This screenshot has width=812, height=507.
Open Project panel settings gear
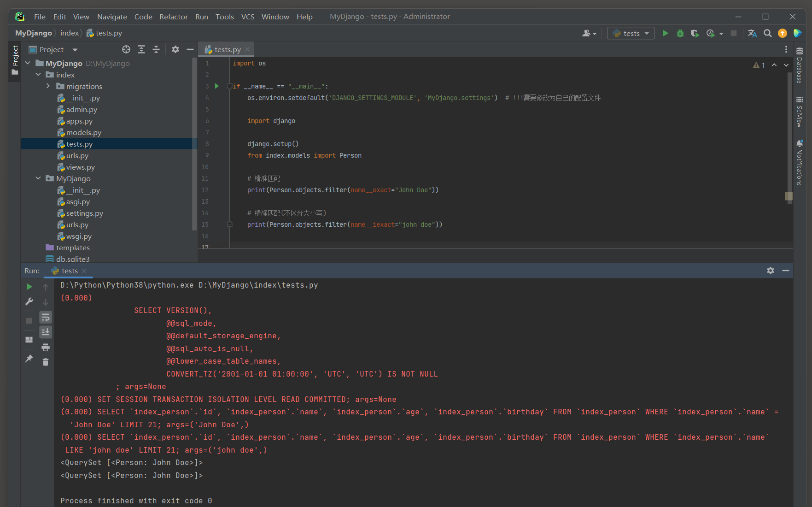pyautogui.click(x=175, y=49)
